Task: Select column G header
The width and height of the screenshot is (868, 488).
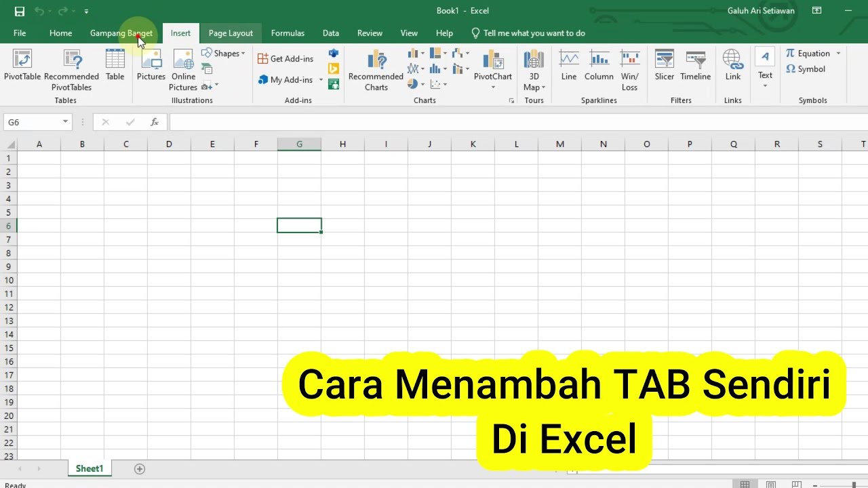Action: coord(299,144)
